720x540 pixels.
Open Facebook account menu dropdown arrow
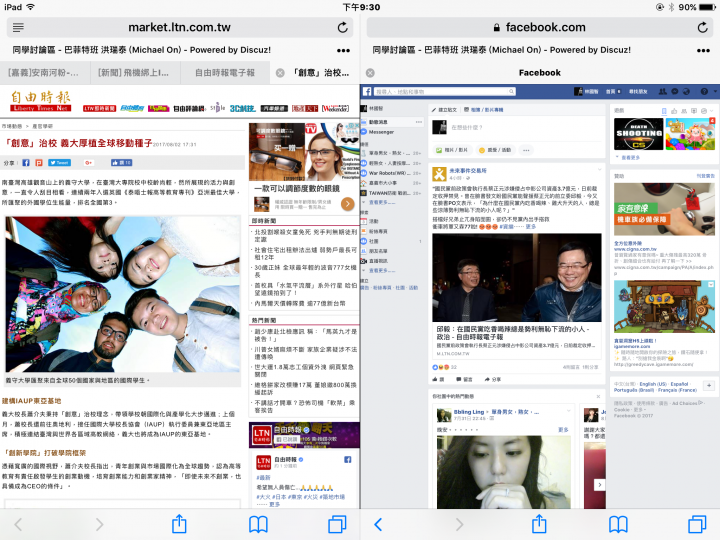tap(715, 91)
